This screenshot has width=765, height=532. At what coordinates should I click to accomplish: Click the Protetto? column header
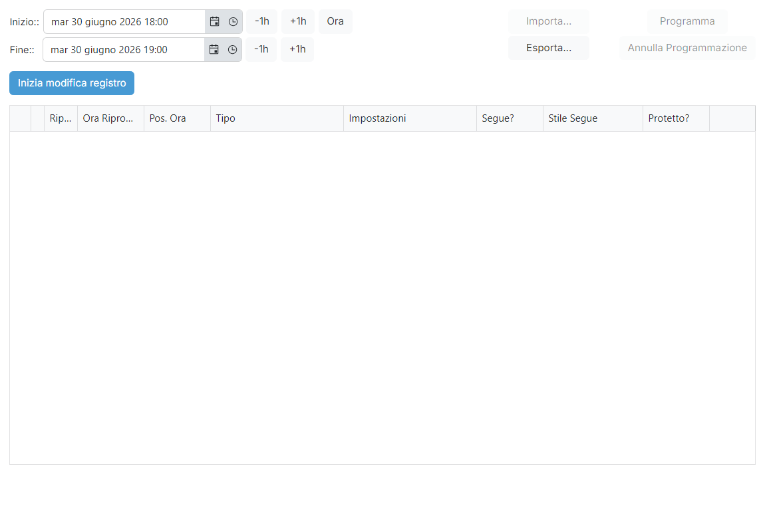(x=676, y=118)
